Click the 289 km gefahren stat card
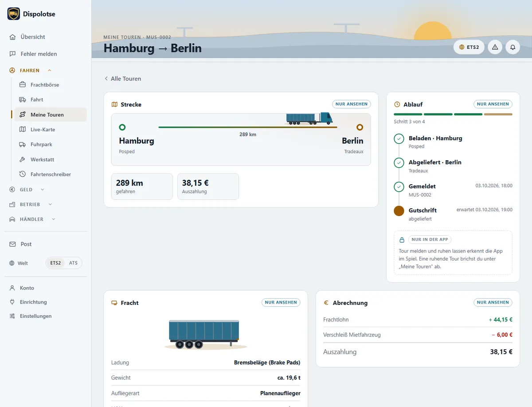The width and height of the screenshot is (532, 407). coord(142,186)
